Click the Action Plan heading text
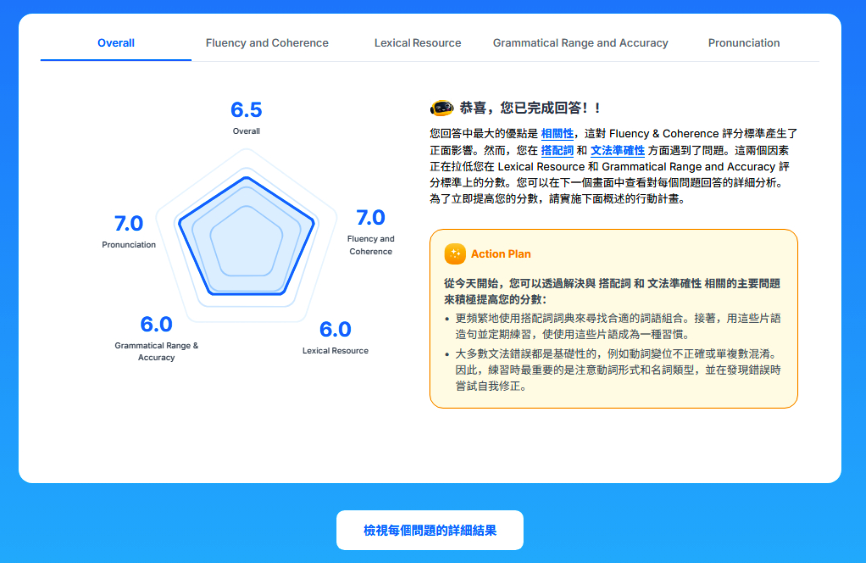The width and height of the screenshot is (866, 563). click(x=501, y=254)
